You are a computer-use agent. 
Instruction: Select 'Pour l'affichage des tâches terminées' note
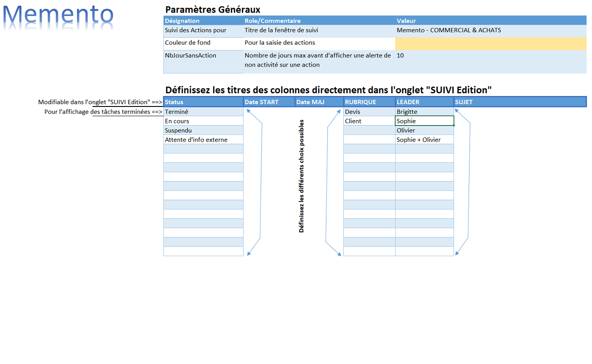(103, 111)
